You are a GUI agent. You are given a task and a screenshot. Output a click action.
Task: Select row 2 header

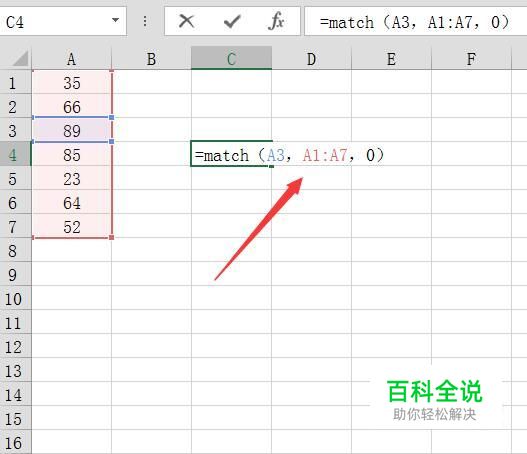pos(15,106)
